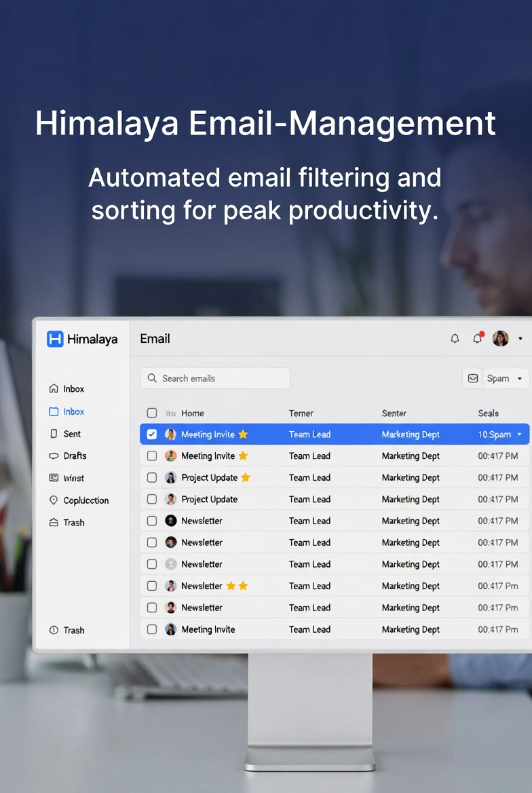Viewport: 532px width, 793px height.
Task: Click the Search emails field
Action: coord(215,378)
